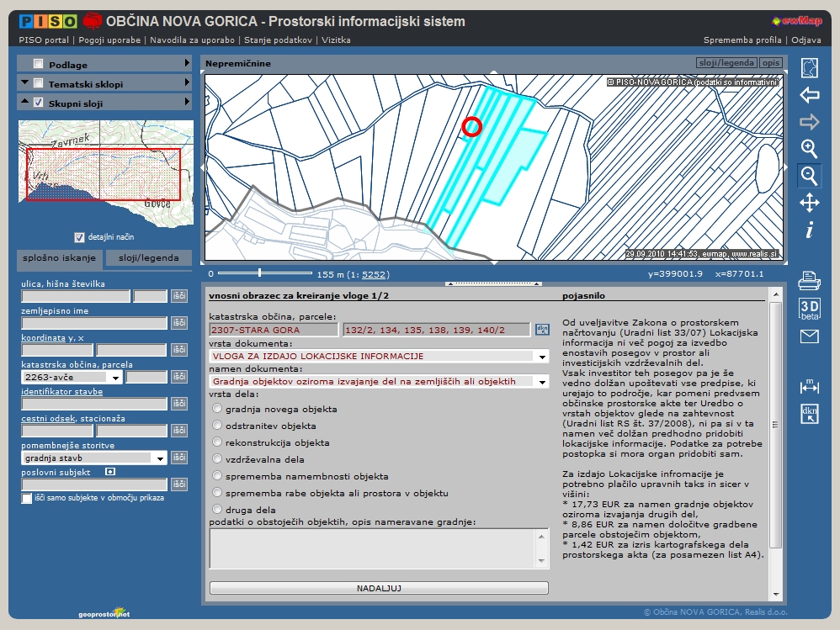Screen dimensions: 840x630
Task: Click the map scale slider handle
Action: coord(260,273)
